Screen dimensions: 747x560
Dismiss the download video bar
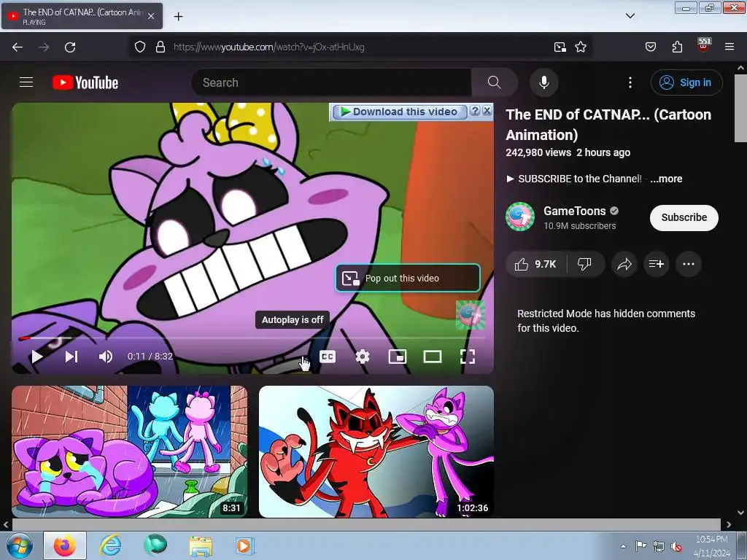(487, 111)
